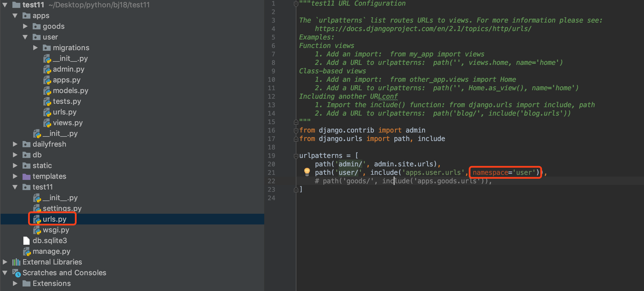Click the Extensions folder icon
The width and height of the screenshot is (644, 291).
(x=26, y=283)
